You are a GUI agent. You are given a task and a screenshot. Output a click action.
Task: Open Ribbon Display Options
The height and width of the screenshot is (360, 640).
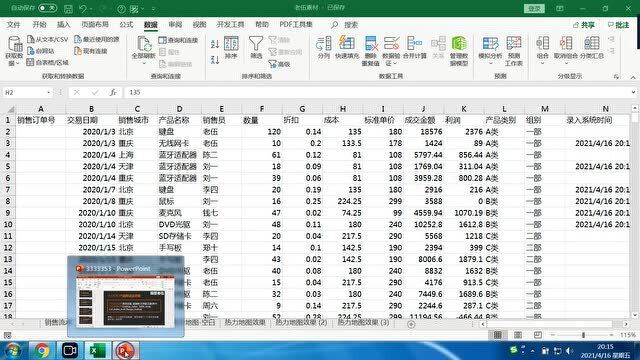(560, 8)
